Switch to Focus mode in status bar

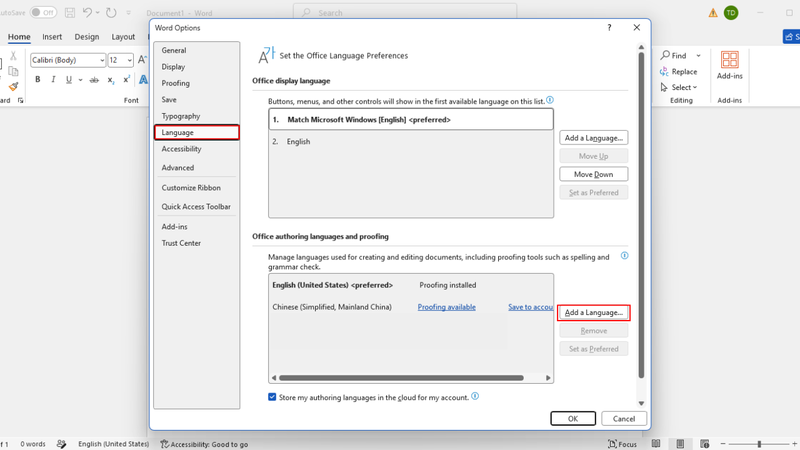[x=622, y=444]
